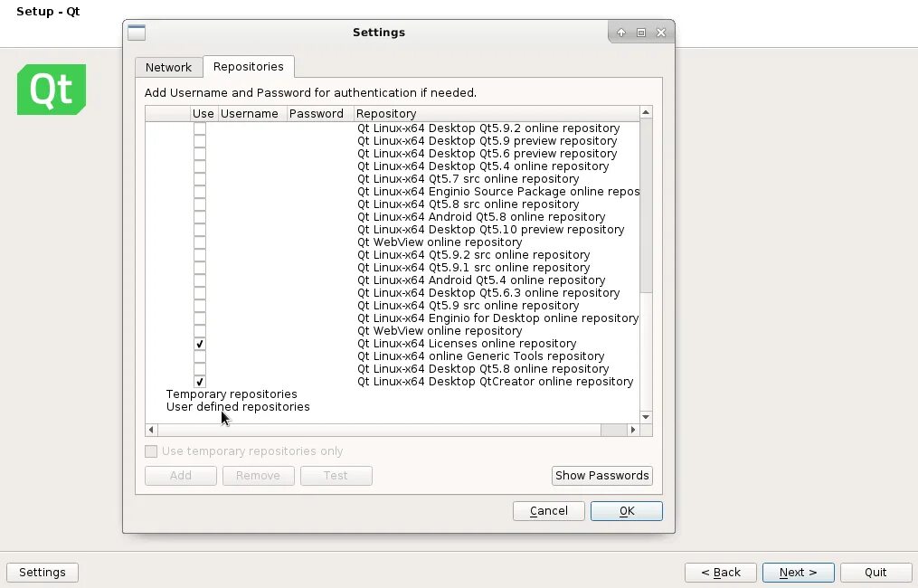Click the Qt logo icon
The width and height of the screenshot is (918, 588).
52,90
